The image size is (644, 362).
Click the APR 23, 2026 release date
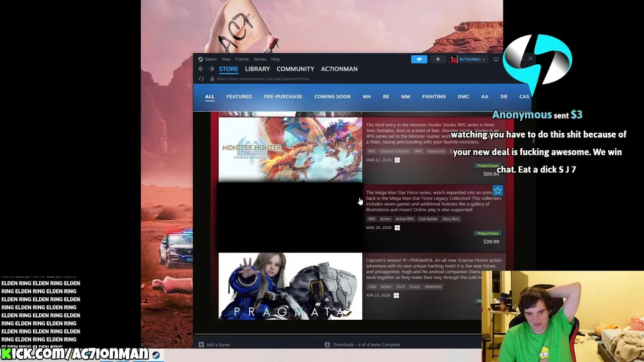378,296
